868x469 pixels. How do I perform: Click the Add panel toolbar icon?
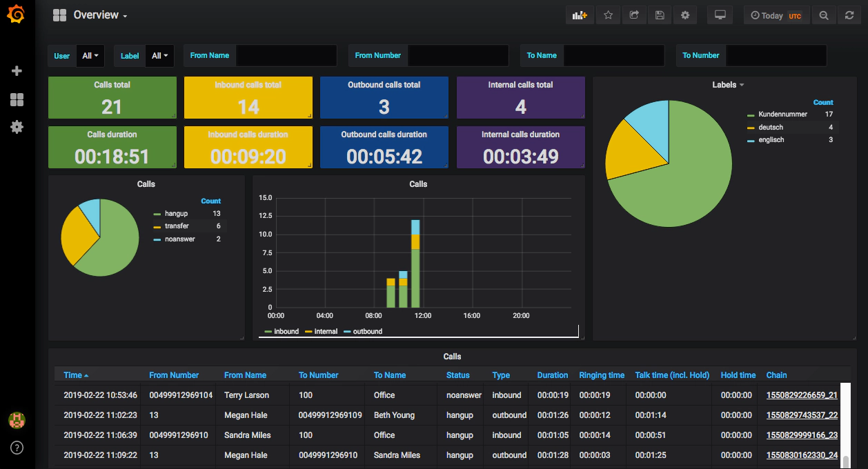click(x=580, y=15)
